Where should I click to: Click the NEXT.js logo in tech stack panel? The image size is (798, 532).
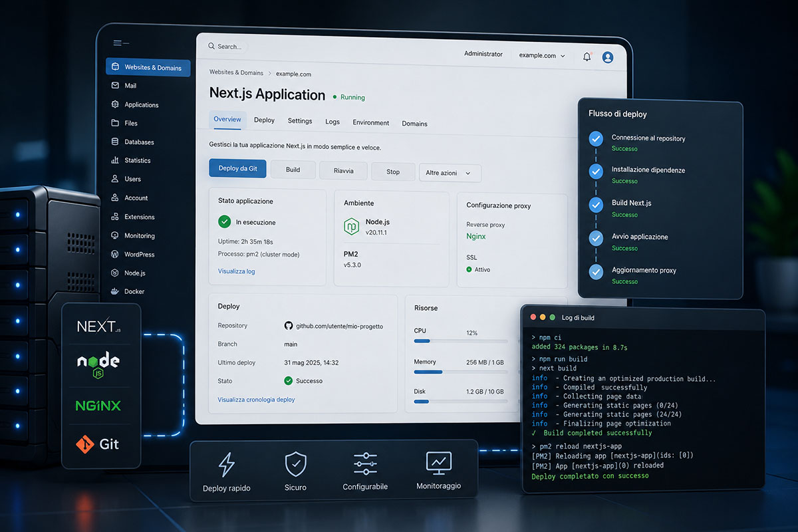(99, 326)
